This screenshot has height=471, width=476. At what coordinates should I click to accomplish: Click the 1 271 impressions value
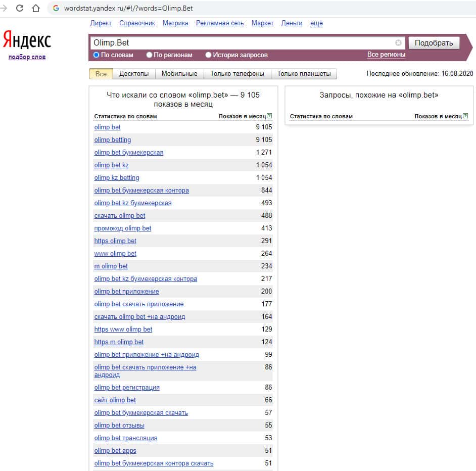(x=264, y=153)
